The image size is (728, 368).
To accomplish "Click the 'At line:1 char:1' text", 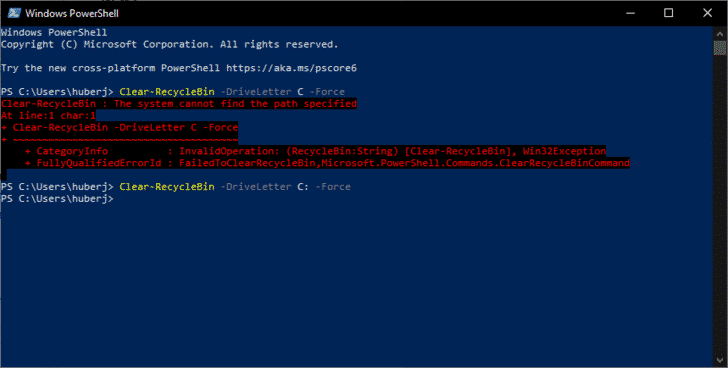I will [x=48, y=116].
